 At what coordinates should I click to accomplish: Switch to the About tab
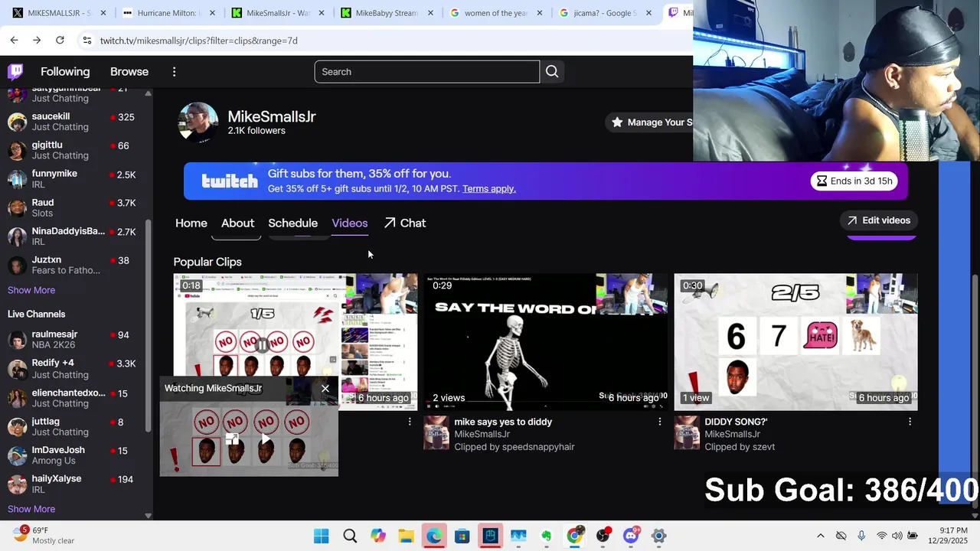pyautogui.click(x=237, y=223)
